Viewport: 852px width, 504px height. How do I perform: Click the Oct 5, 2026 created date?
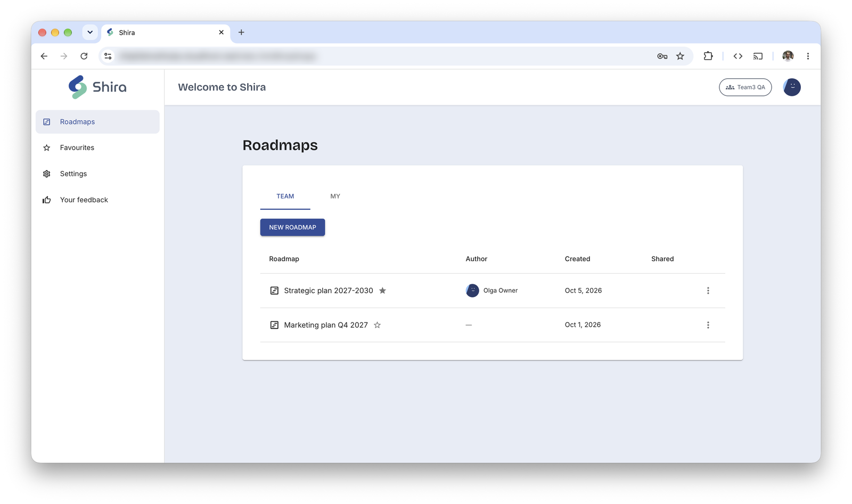583,291
